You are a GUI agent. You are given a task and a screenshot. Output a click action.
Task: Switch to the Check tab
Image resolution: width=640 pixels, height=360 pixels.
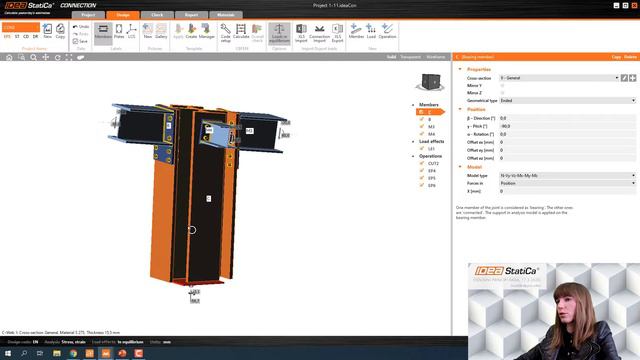coord(157,15)
